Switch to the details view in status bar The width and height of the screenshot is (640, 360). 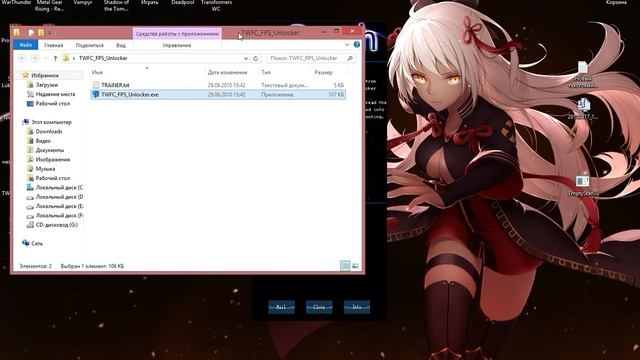345,266
